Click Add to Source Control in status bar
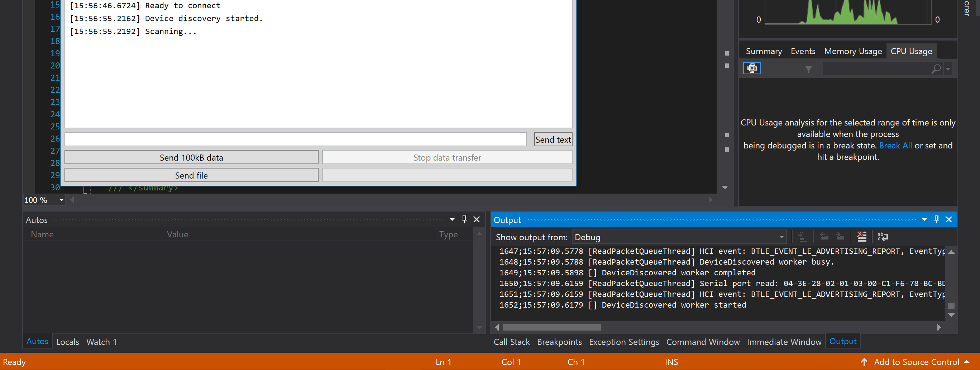This screenshot has height=370, width=980. (x=916, y=362)
